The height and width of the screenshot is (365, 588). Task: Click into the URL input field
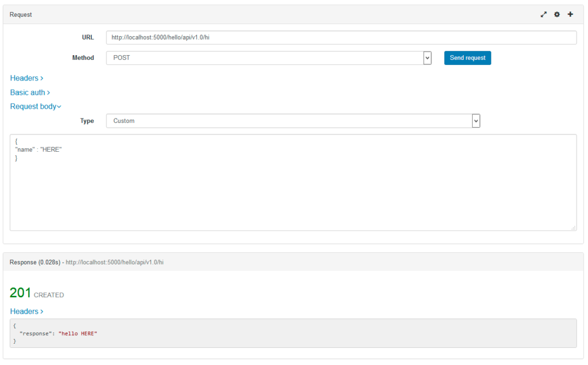(x=341, y=37)
